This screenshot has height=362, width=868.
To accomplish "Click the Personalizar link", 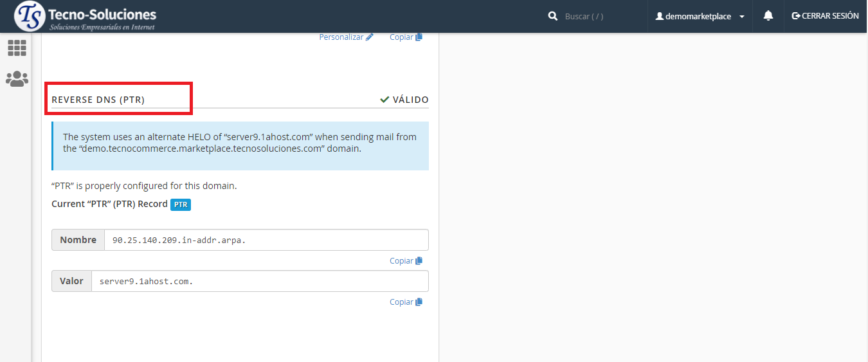I will tap(341, 37).
